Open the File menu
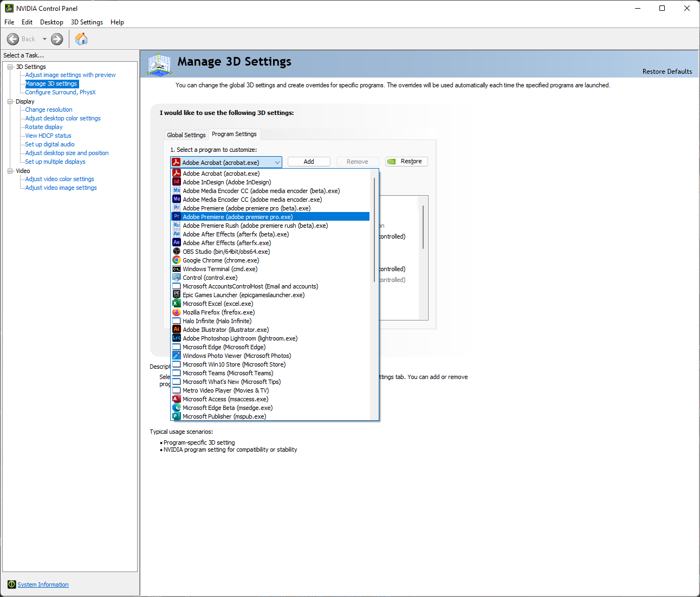The height and width of the screenshot is (597, 700). [x=9, y=22]
